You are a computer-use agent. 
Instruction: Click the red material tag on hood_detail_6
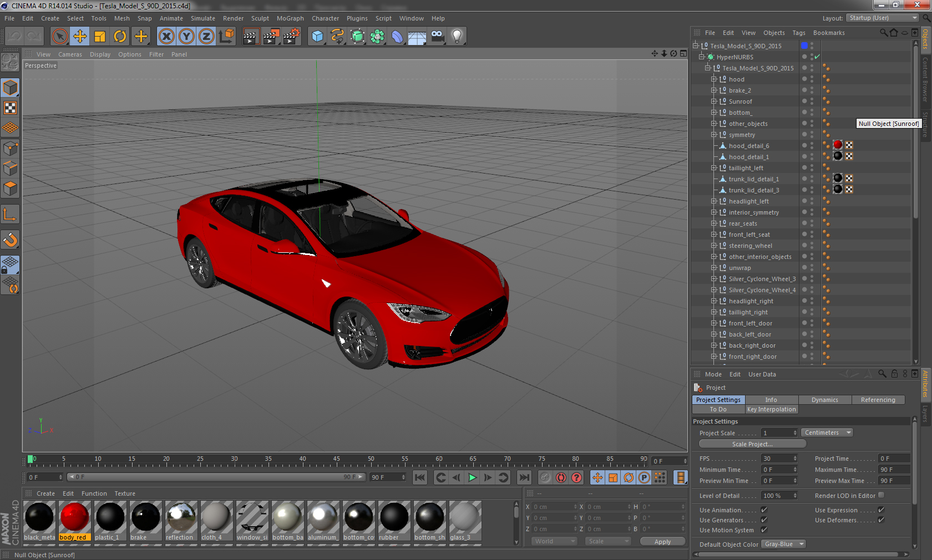(838, 145)
